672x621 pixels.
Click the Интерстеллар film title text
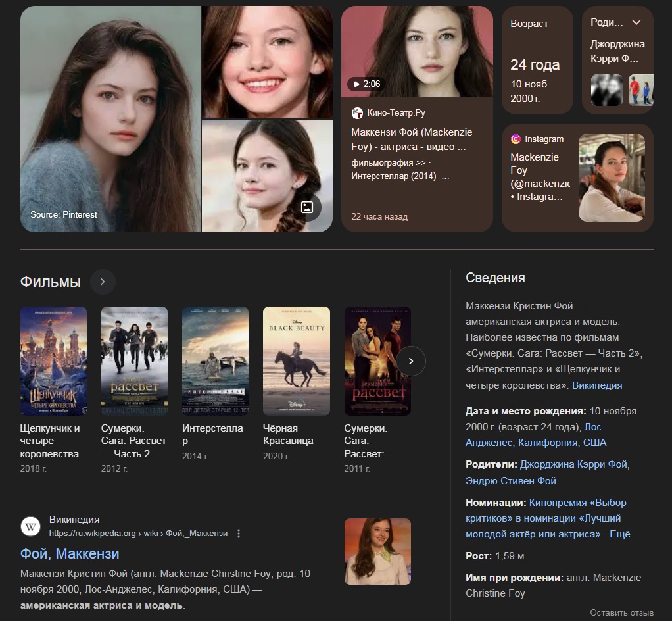[x=212, y=434]
